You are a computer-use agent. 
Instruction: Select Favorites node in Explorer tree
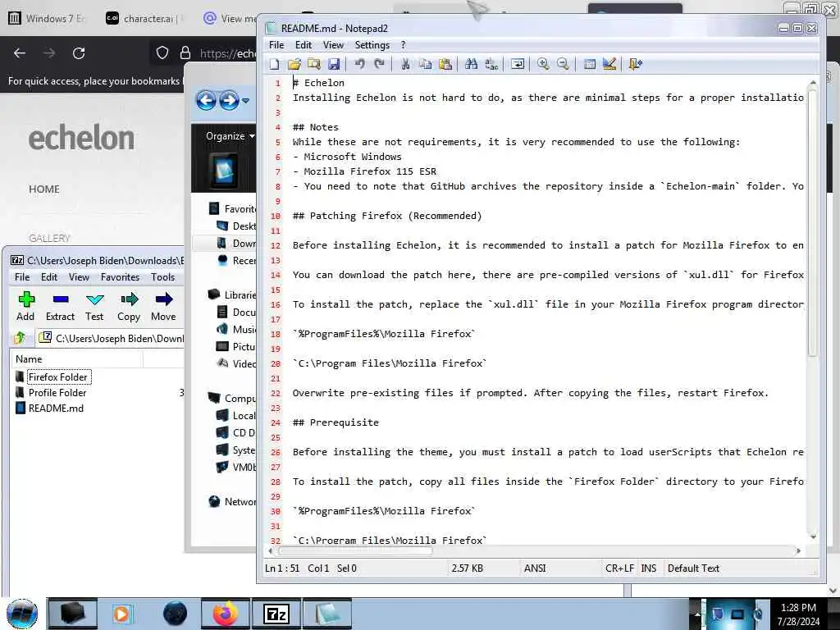[232, 209]
